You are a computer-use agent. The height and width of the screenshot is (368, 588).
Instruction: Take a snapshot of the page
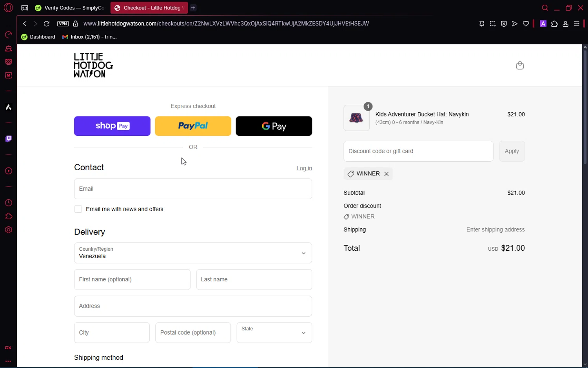(493, 24)
